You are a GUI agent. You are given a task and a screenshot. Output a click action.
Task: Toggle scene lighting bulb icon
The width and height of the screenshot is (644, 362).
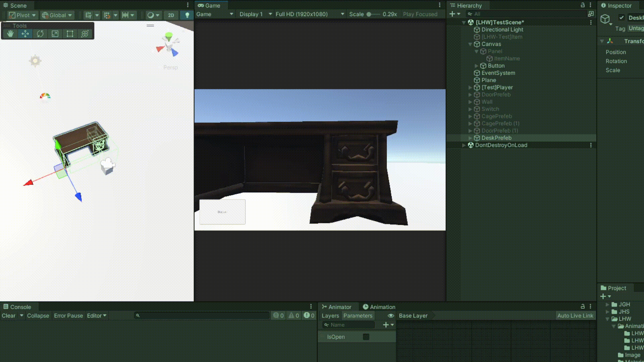coord(187,15)
